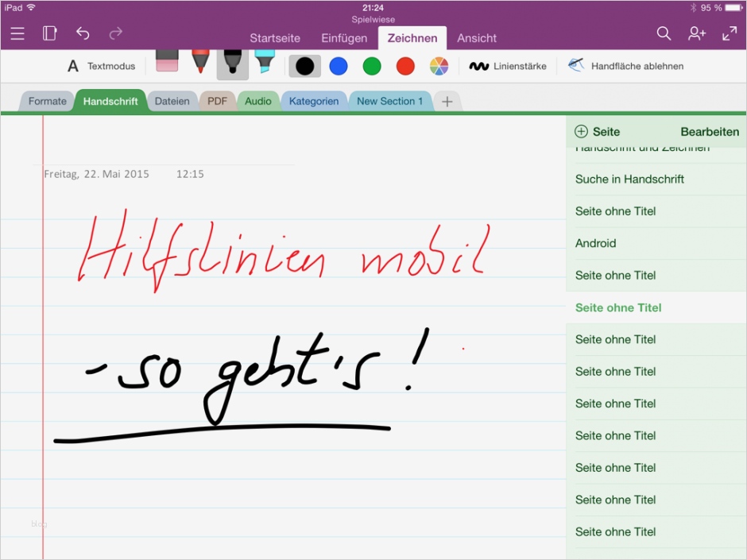Add a new page with Seite button
Screen dimensions: 747x560
[x=597, y=132]
